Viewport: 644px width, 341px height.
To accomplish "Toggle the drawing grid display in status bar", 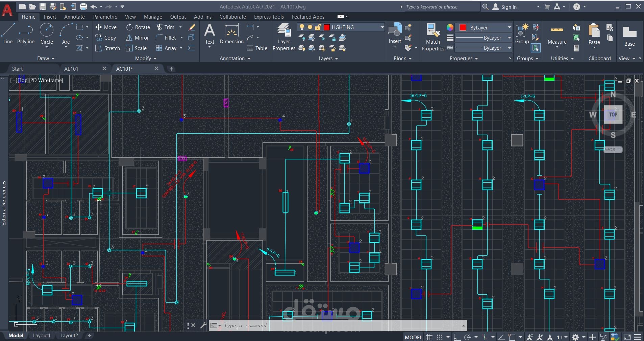I will (429, 337).
